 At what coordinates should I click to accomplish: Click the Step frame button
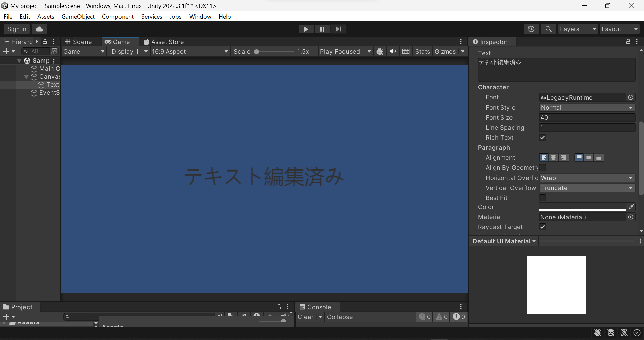(338, 29)
